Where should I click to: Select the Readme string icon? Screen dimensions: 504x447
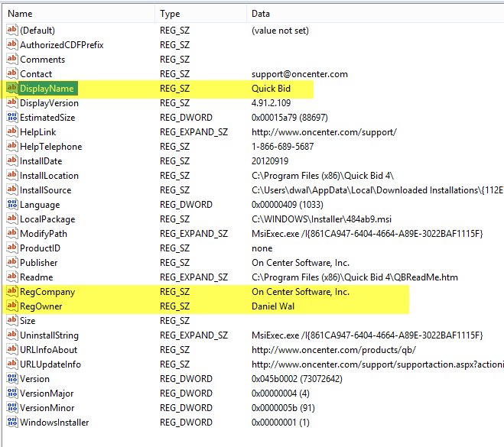(12, 277)
